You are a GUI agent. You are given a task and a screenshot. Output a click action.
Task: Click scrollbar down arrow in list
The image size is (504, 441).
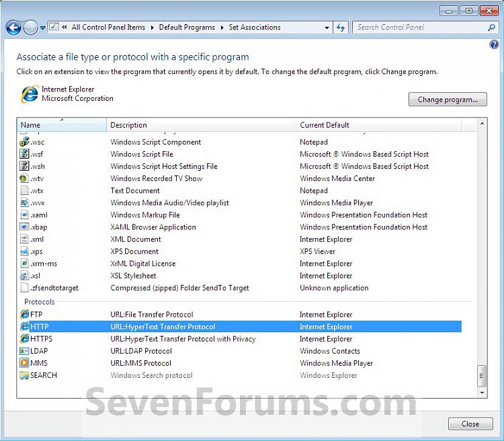tap(482, 393)
